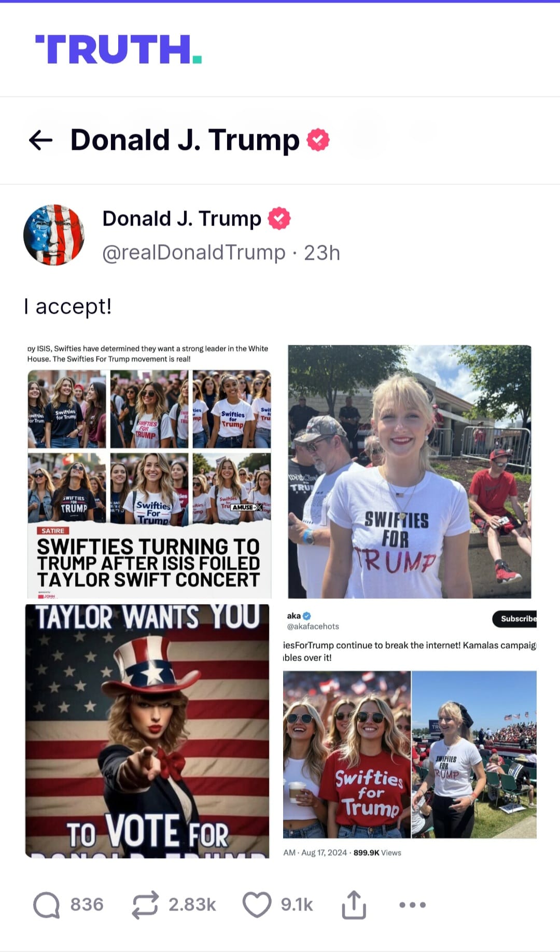Click the post author name Donald J. Trump
This screenshot has height=952, width=560.
coord(181,219)
